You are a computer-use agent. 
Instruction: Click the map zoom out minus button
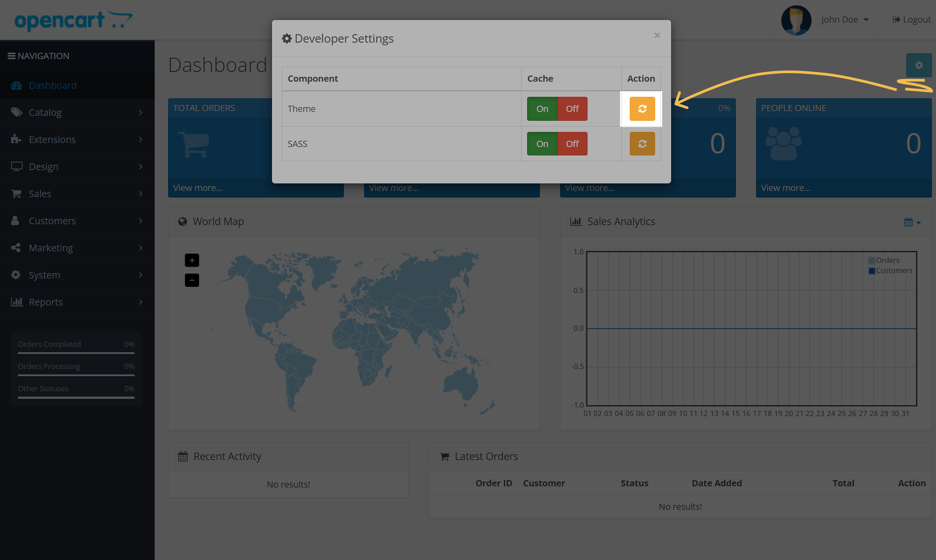192,280
